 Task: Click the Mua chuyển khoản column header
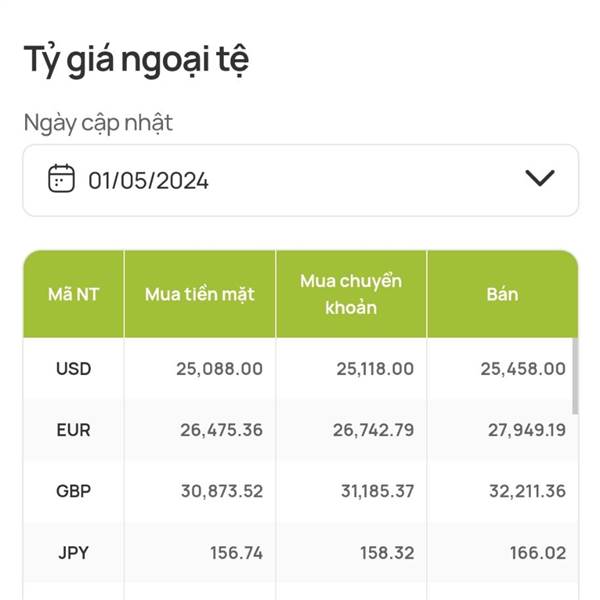(x=351, y=294)
